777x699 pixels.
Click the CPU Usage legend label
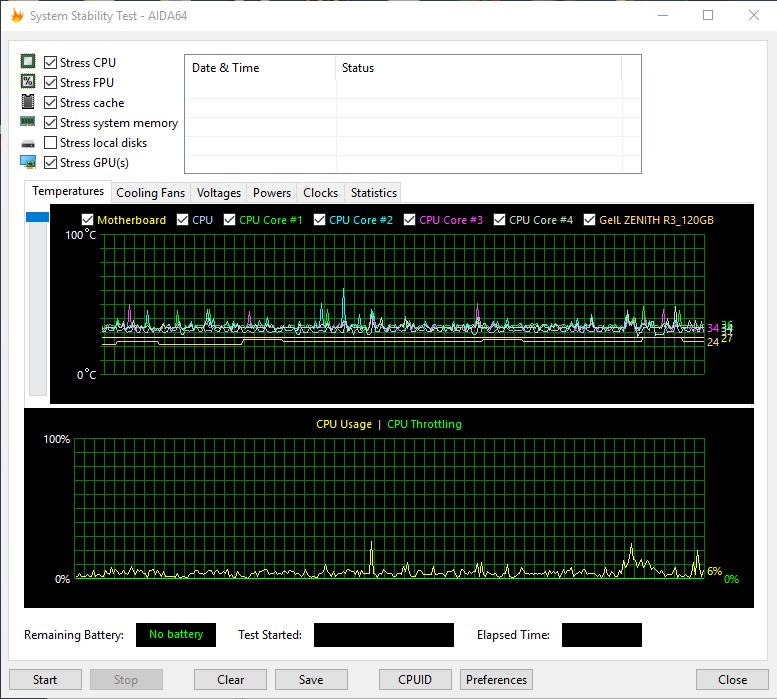[344, 424]
